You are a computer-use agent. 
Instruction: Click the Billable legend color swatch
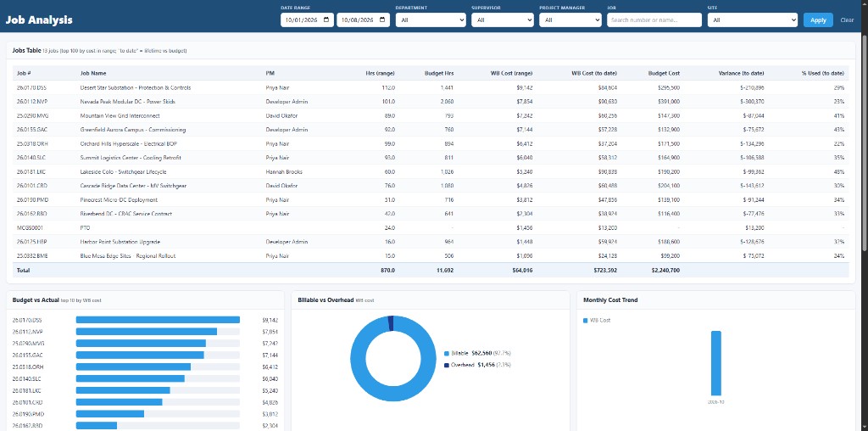(447, 353)
